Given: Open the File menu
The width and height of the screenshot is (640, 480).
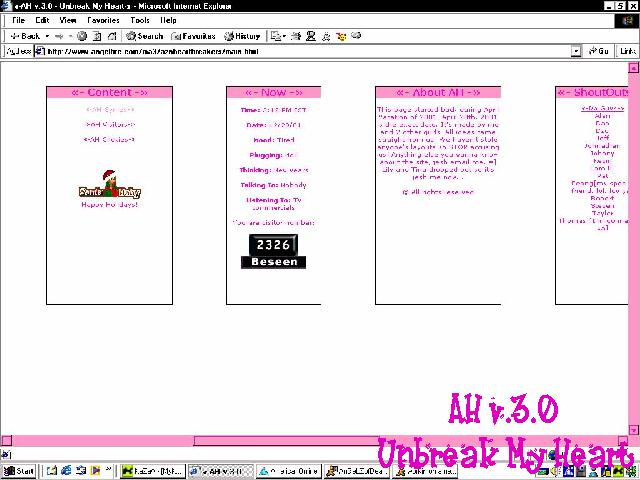Looking at the screenshot, I should click(x=19, y=20).
